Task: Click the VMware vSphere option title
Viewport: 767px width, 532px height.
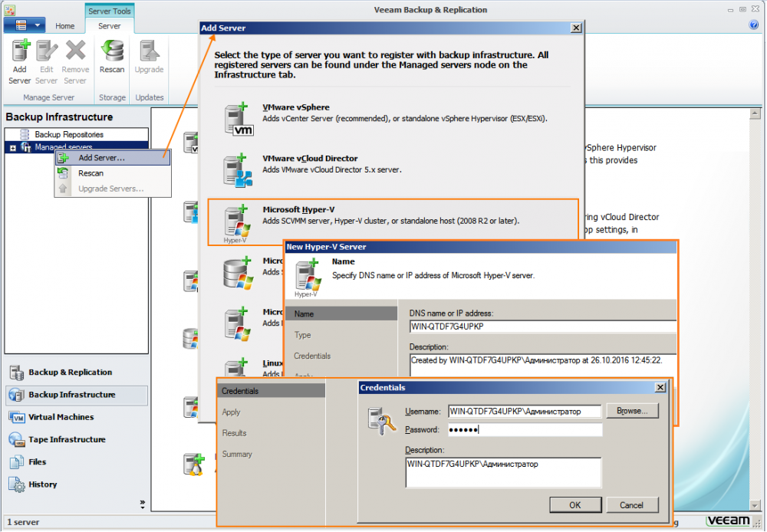Action: pyautogui.click(x=296, y=107)
